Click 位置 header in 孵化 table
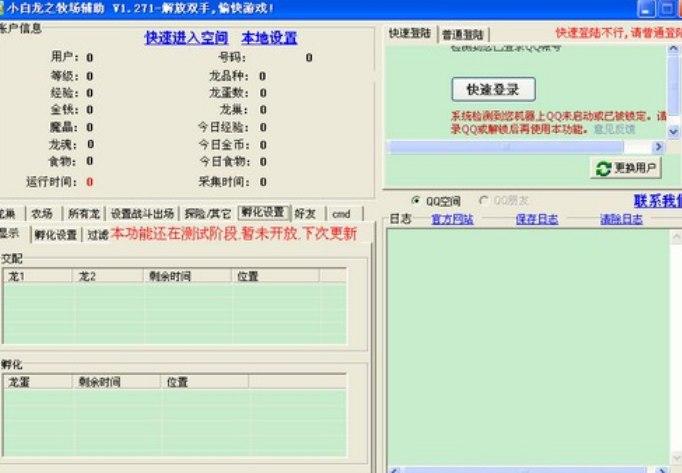This screenshot has height=473, width=682. pyautogui.click(x=205, y=382)
